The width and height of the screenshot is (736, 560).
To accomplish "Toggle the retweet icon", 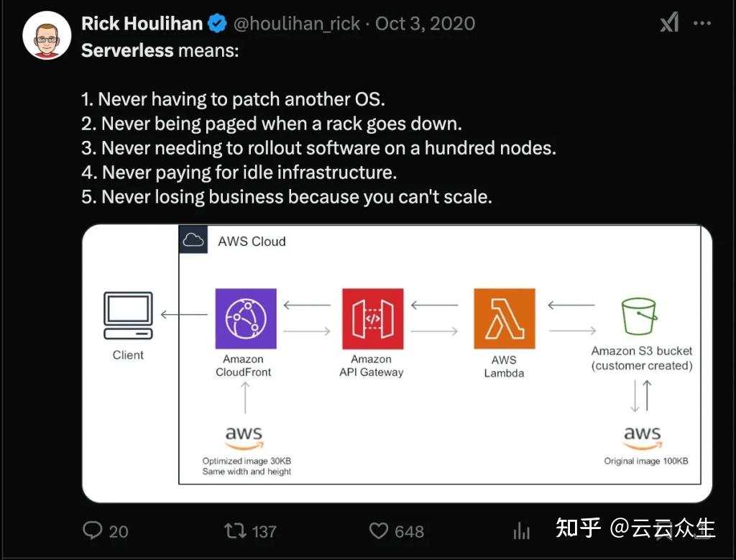I will [234, 531].
